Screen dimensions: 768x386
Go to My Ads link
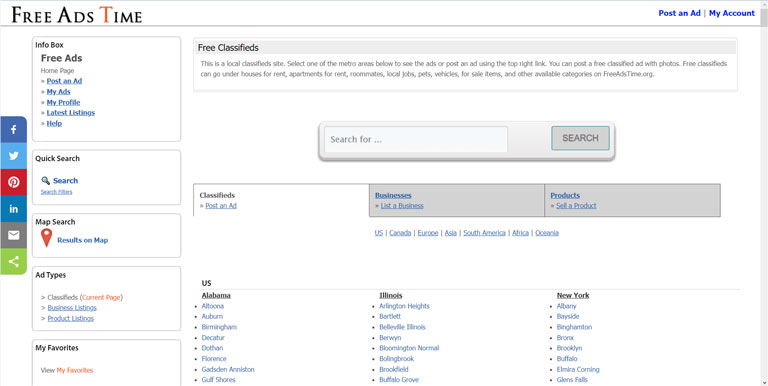[58, 92]
